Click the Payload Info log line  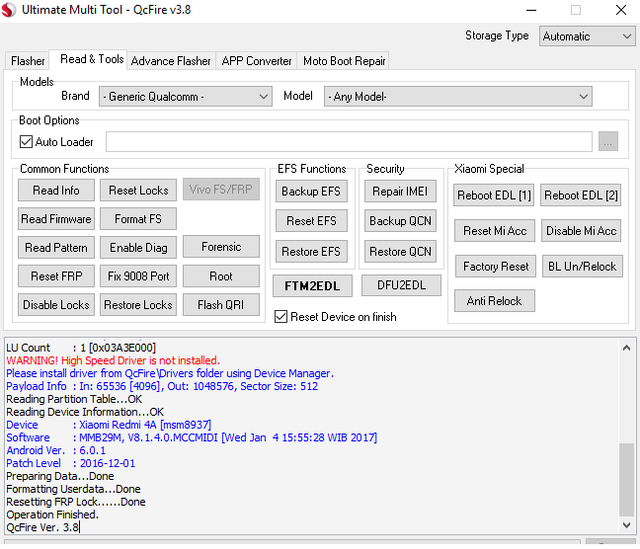coord(162,386)
